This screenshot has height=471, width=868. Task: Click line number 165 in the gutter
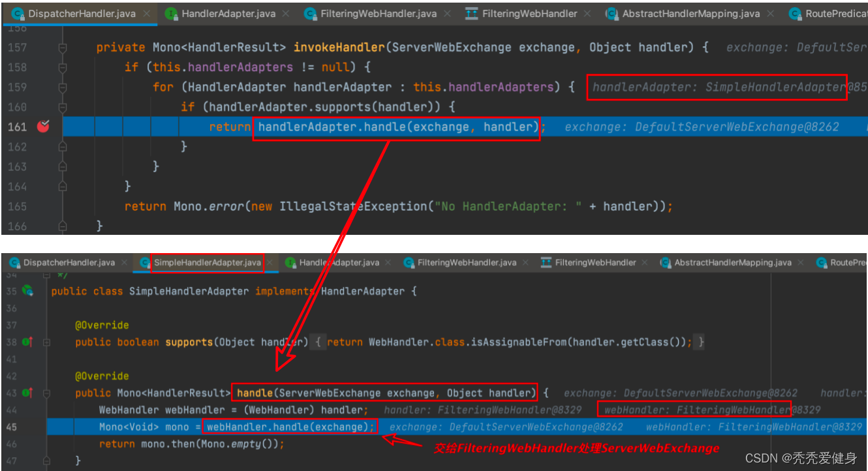pyautogui.click(x=17, y=206)
